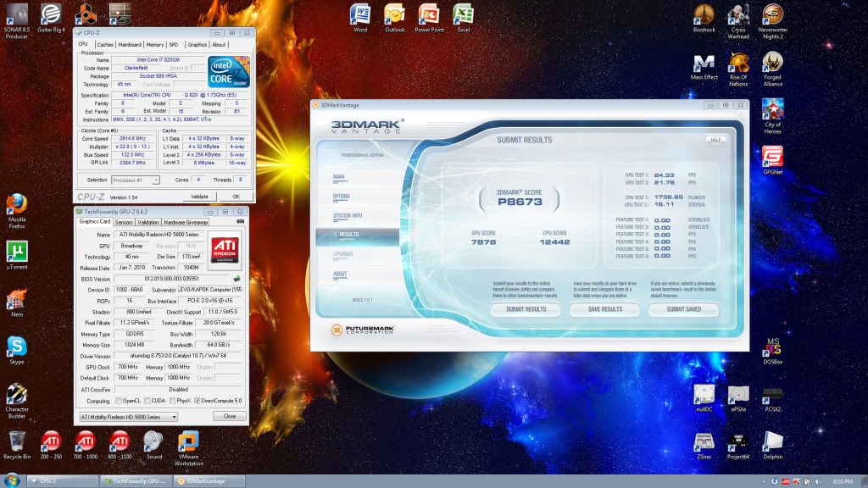Launch PowerPoint from the desktop
Viewport: 868px width, 488px height.
(x=429, y=19)
